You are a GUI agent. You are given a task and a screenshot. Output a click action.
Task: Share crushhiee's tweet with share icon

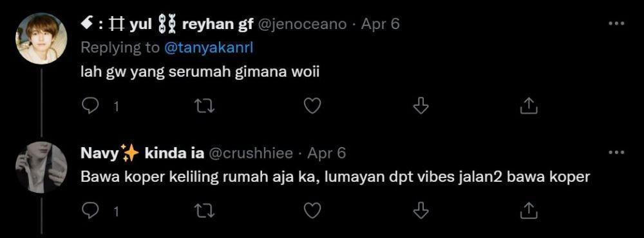(x=529, y=211)
